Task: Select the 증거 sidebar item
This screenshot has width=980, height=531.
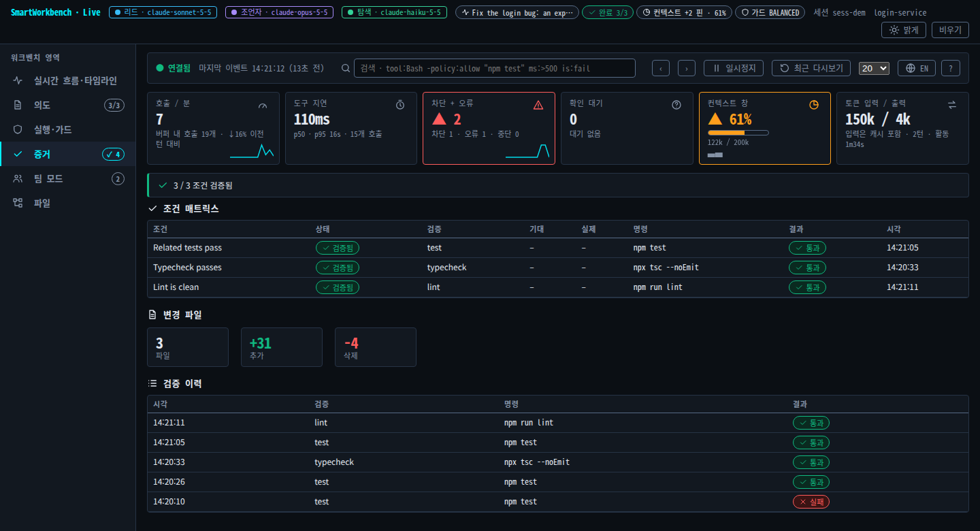Action: point(68,154)
